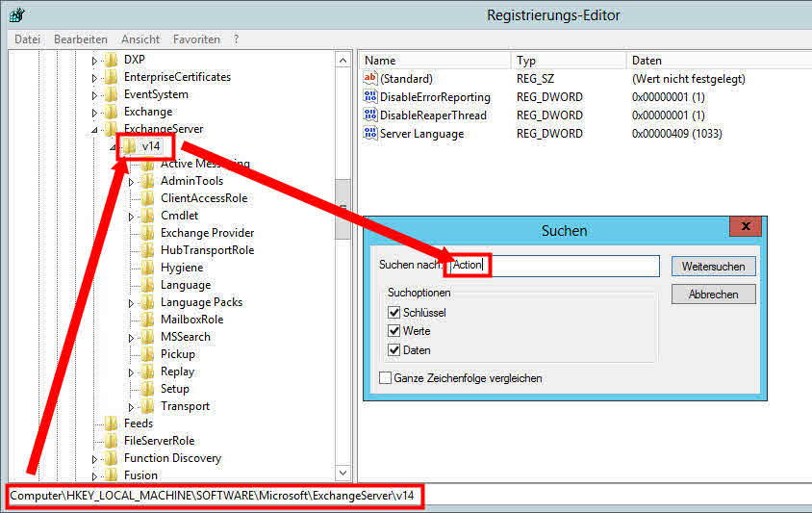Click the Setup folder icon
812x513 pixels.
tap(147, 389)
